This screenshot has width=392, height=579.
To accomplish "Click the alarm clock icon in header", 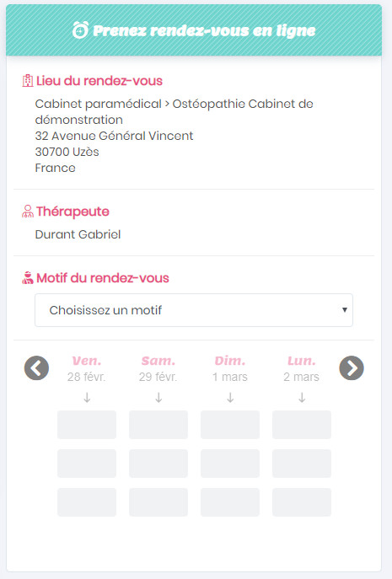I will 80,29.
